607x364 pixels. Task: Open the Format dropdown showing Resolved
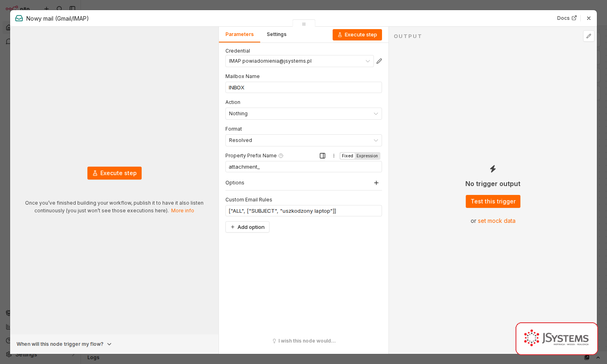tap(303, 140)
